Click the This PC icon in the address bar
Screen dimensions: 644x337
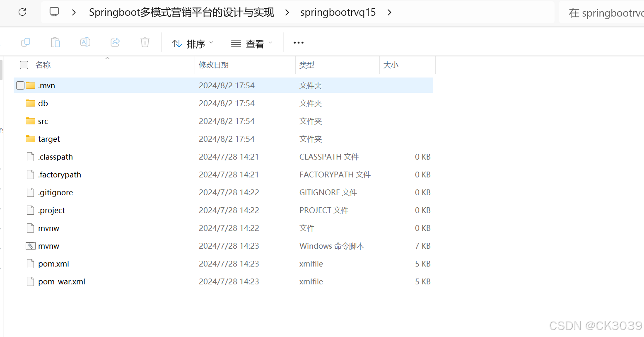coord(54,12)
